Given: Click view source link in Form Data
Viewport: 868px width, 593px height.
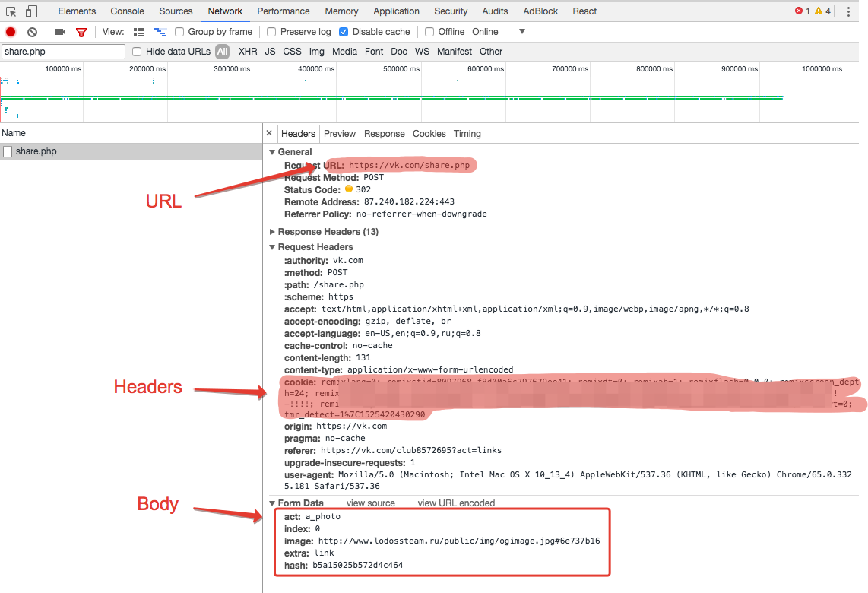Looking at the screenshot, I should tap(371, 503).
